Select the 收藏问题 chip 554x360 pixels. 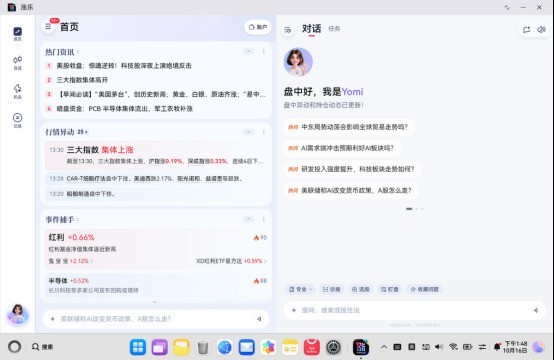tap(425, 289)
